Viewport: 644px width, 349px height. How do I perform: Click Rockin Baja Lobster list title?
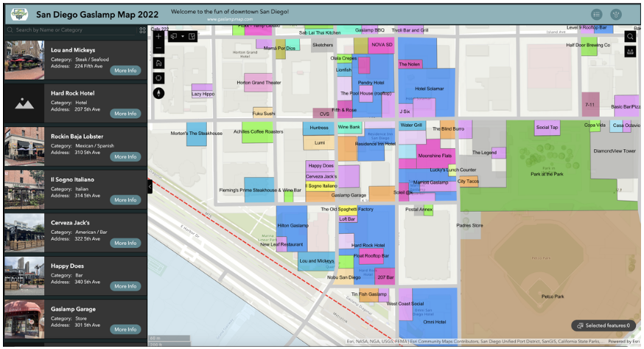pyautogui.click(x=77, y=137)
